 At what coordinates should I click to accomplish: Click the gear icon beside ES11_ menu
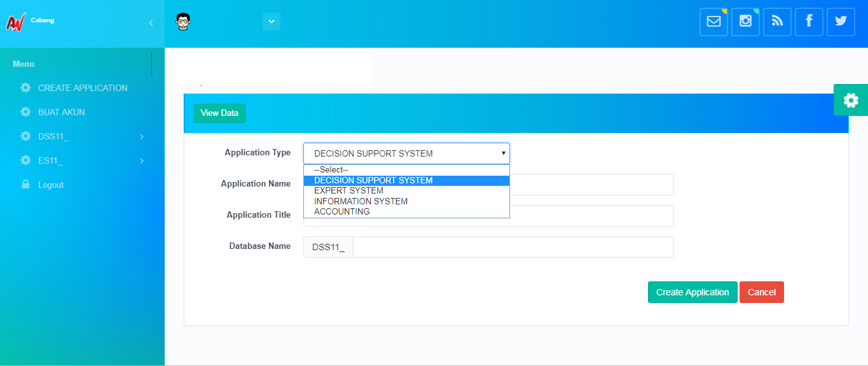25,160
